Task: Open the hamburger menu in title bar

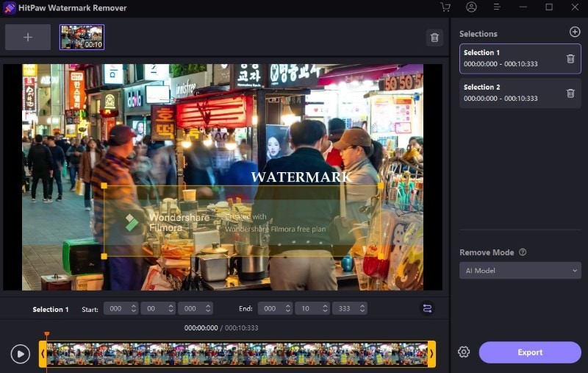Action: click(x=497, y=7)
